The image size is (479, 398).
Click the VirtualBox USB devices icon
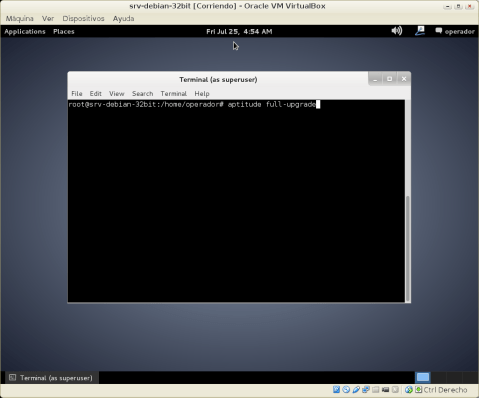(x=356, y=390)
